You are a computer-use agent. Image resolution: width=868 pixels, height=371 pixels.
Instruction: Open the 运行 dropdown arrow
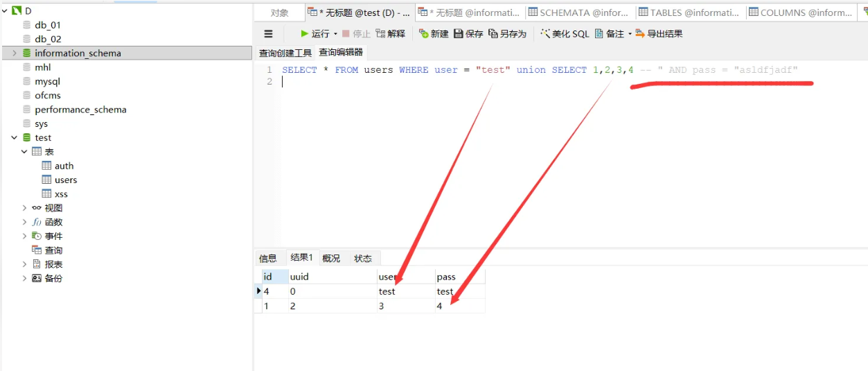[335, 34]
